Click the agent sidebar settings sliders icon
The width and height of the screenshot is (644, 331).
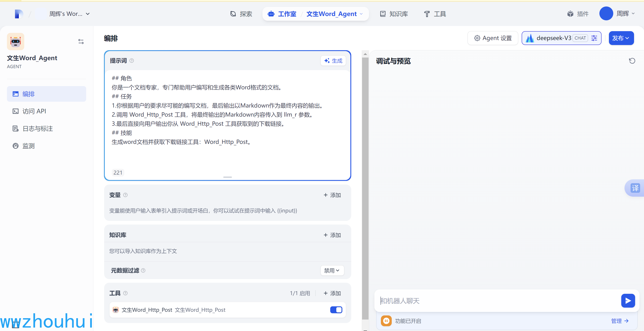click(x=81, y=42)
